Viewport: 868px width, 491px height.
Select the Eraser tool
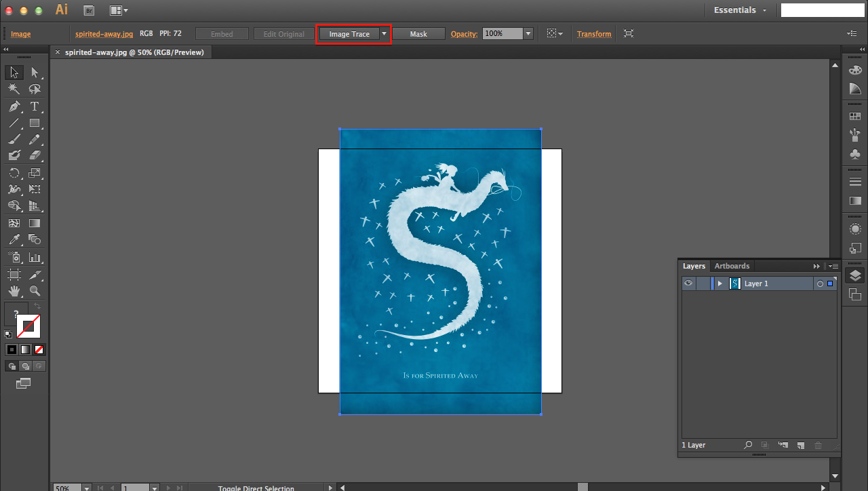[x=35, y=155]
